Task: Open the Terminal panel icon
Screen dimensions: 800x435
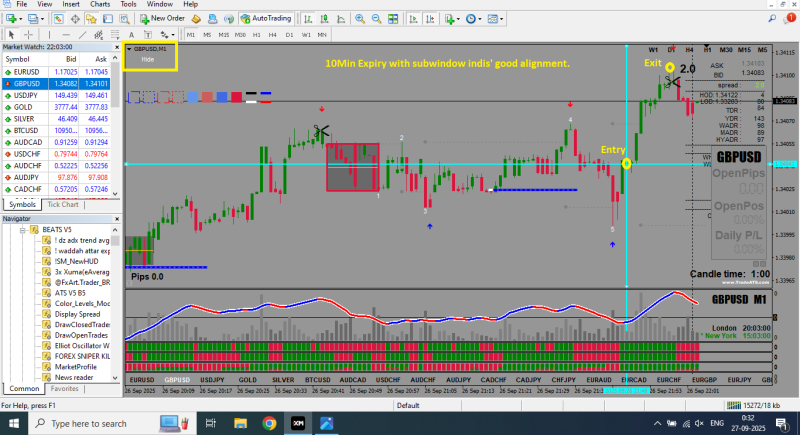Action: (108, 19)
